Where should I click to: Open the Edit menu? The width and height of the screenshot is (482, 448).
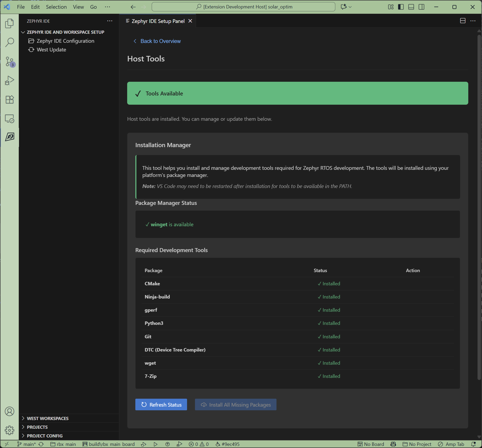point(35,7)
